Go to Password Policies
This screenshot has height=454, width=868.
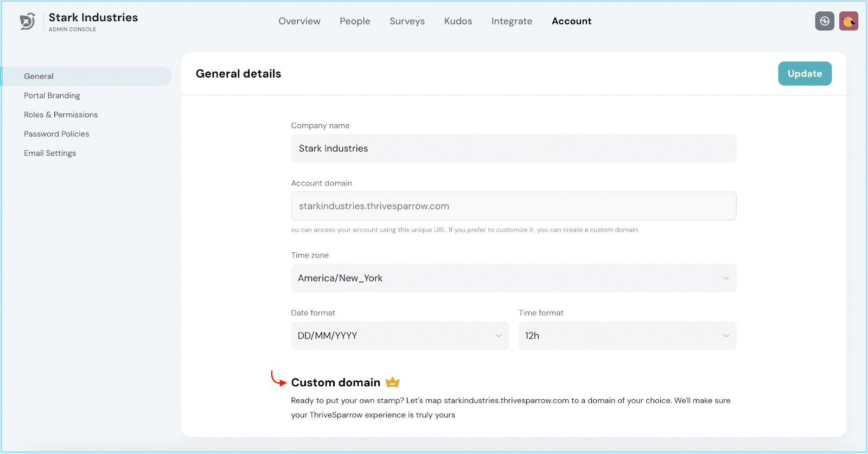coord(56,134)
